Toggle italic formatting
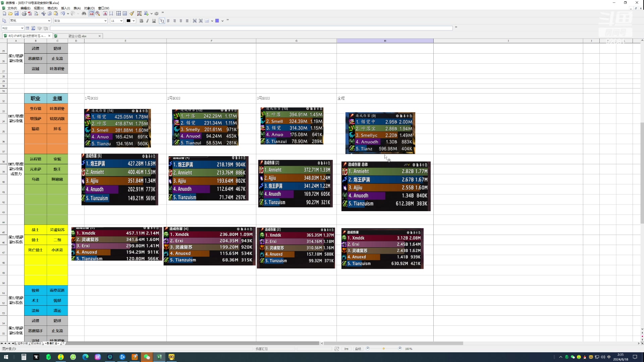The height and width of the screenshot is (362, 644). [x=148, y=21]
